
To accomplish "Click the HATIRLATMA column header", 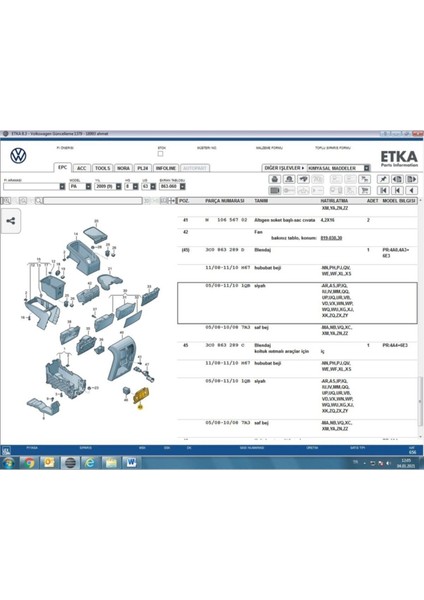I will point(334,201).
